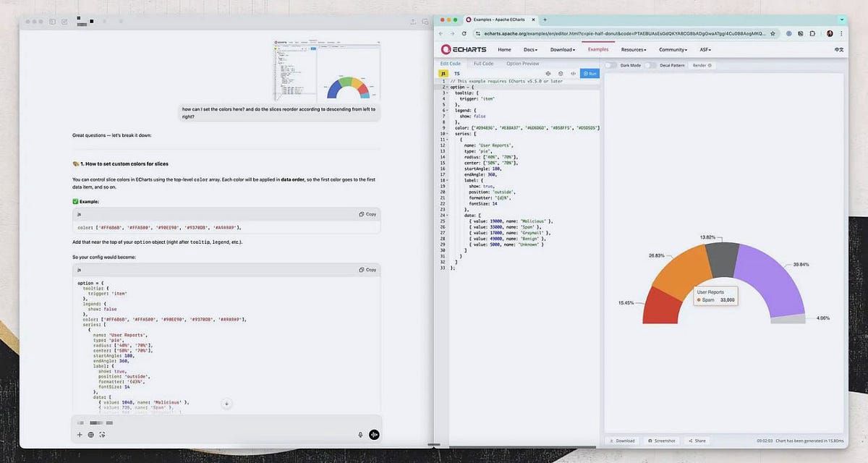Enable the Dark Mode switch
868x463 pixels.
tap(612, 65)
